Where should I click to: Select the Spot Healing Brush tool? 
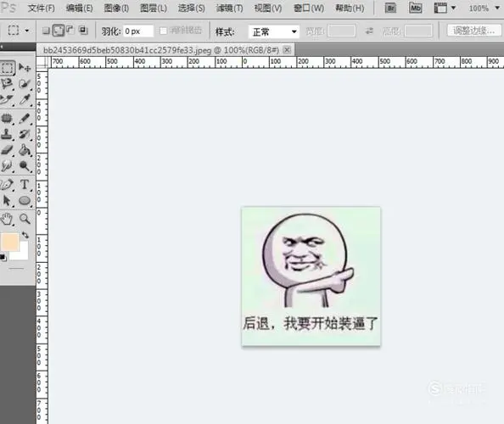click(7, 119)
